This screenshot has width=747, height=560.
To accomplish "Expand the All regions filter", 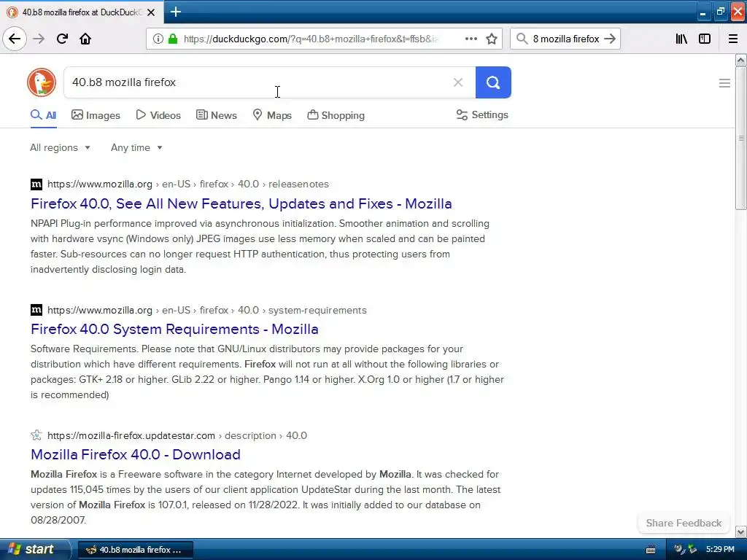I will (60, 147).
